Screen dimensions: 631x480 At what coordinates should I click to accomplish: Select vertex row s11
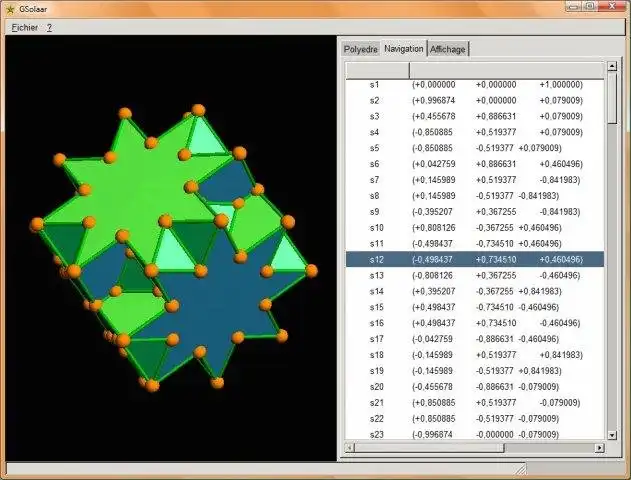point(475,244)
